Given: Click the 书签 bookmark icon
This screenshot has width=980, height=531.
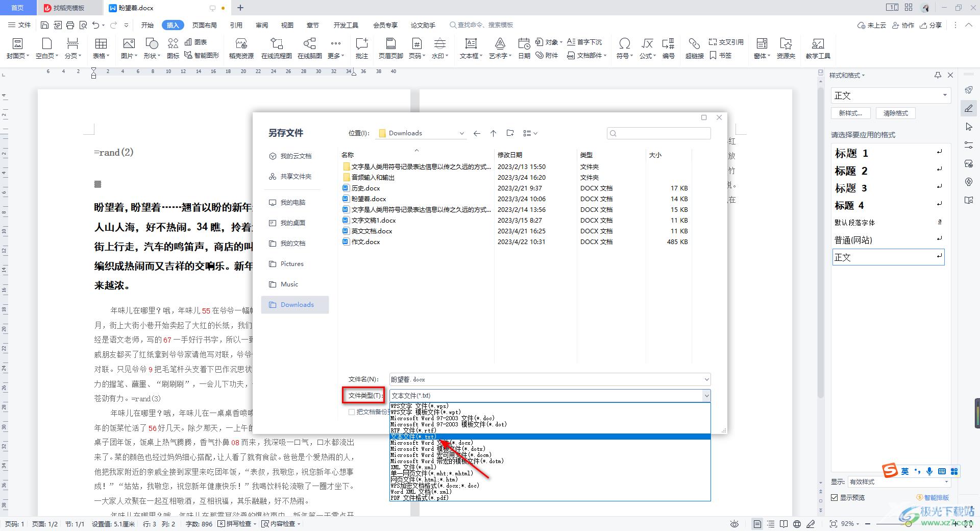Looking at the screenshot, I should (720, 55).
